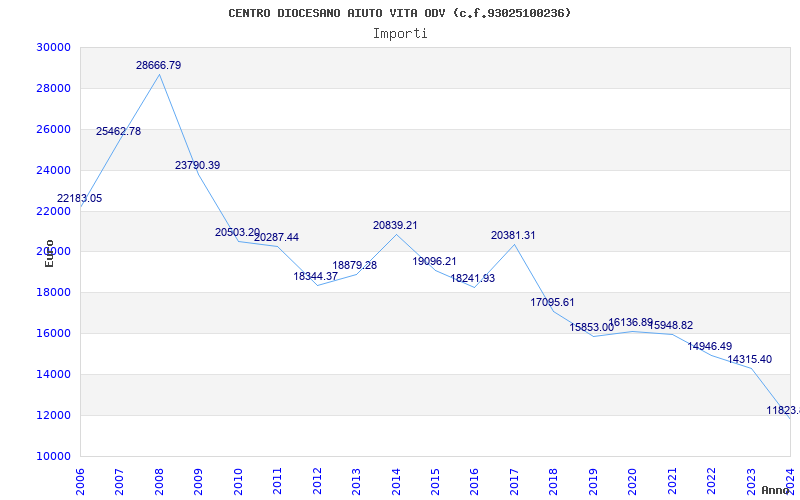Click data label 18879.28
Screen dimensions: 800x500
pyautogui.click(x=355, y=265)
